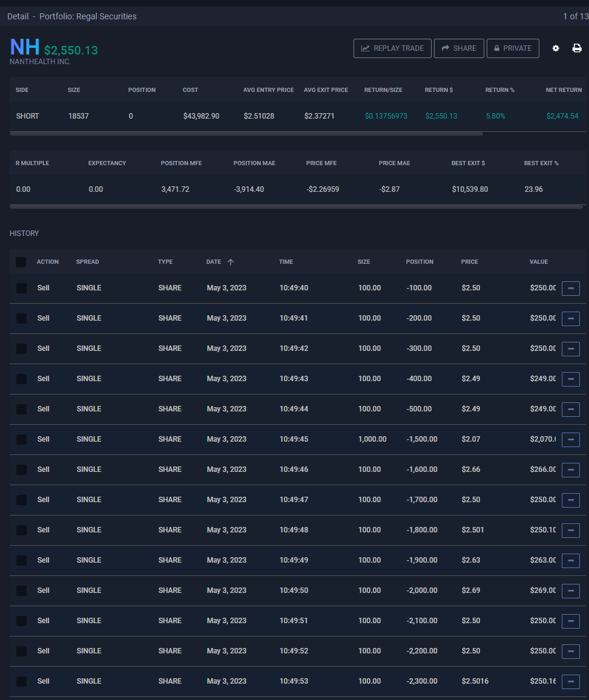This screenshot has width=589, height=700.
Task: Click the 5.80% return value
Action: pos(496,116)
